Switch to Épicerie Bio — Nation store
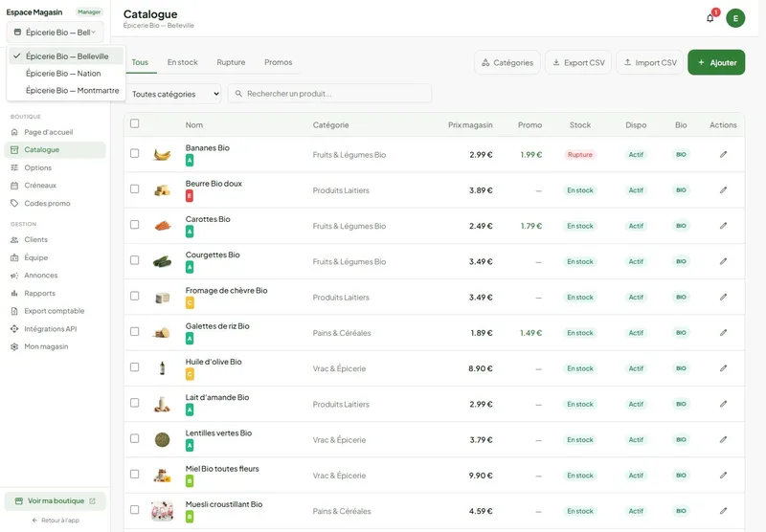This screenshot has width=766, height=532. [66, 74]
